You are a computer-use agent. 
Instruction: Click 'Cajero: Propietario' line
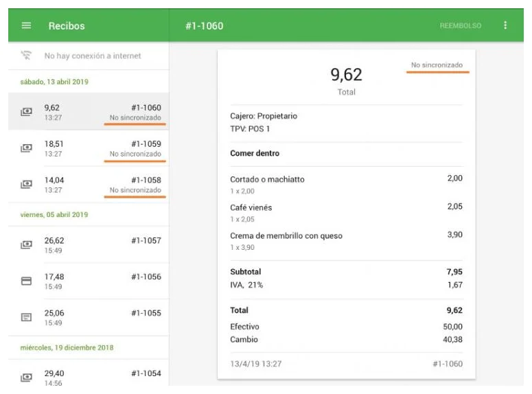tap(264, 116)
